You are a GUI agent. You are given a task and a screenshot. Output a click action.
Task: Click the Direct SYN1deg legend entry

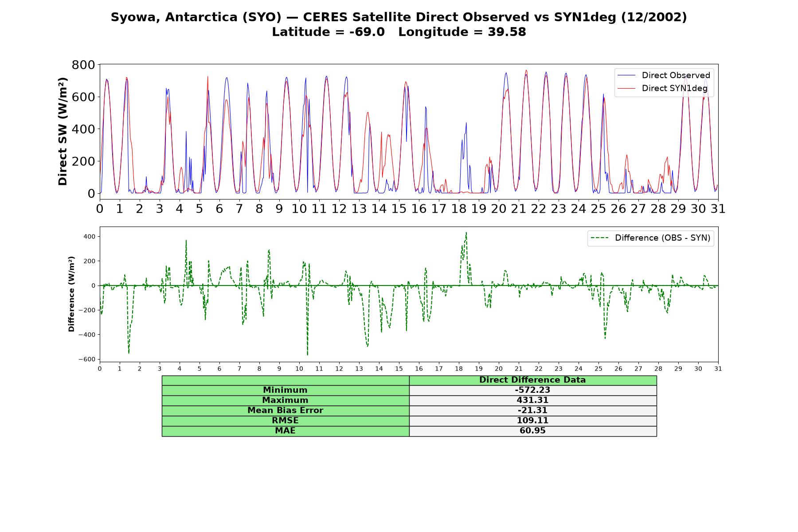coord(663,88)
